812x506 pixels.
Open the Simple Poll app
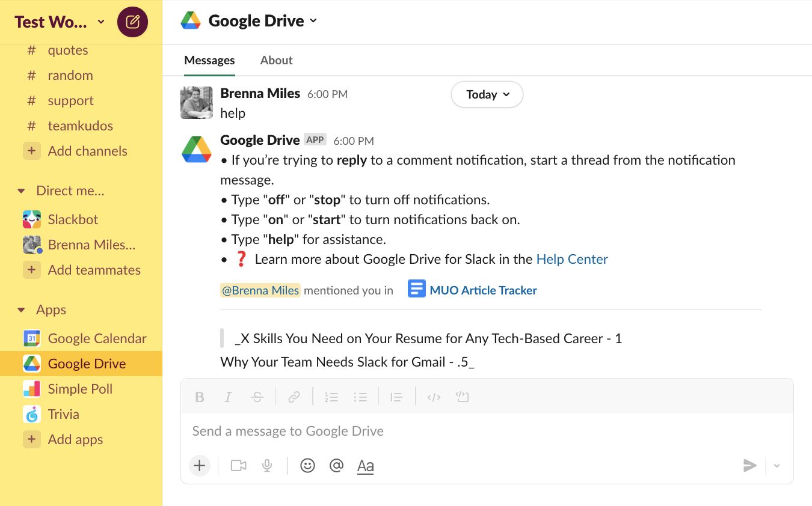tap(81, 389)
